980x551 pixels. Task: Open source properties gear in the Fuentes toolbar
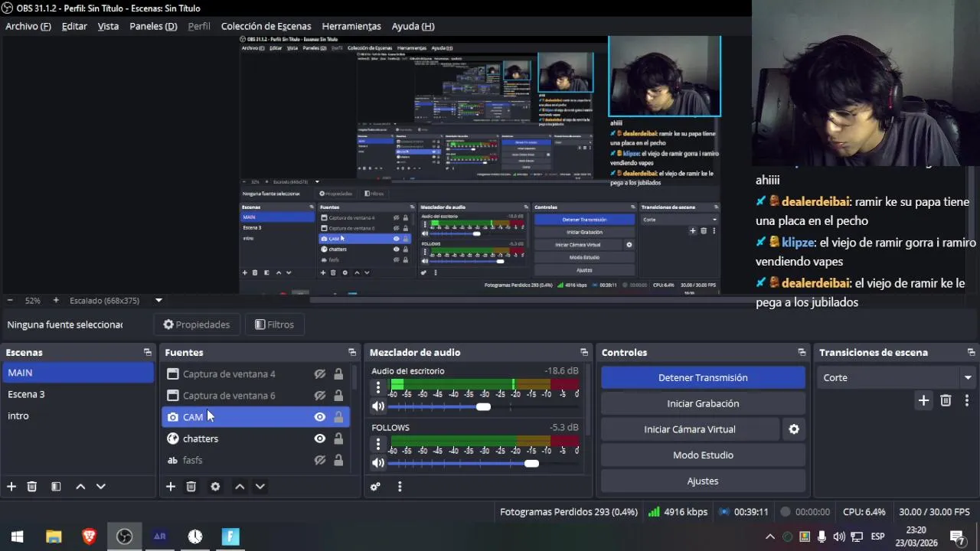pyautogui.click(x=215, y=486)
